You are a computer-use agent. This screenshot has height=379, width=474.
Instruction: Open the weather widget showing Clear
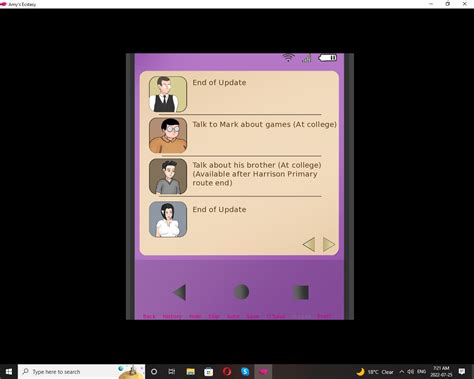tap(375, 372)
